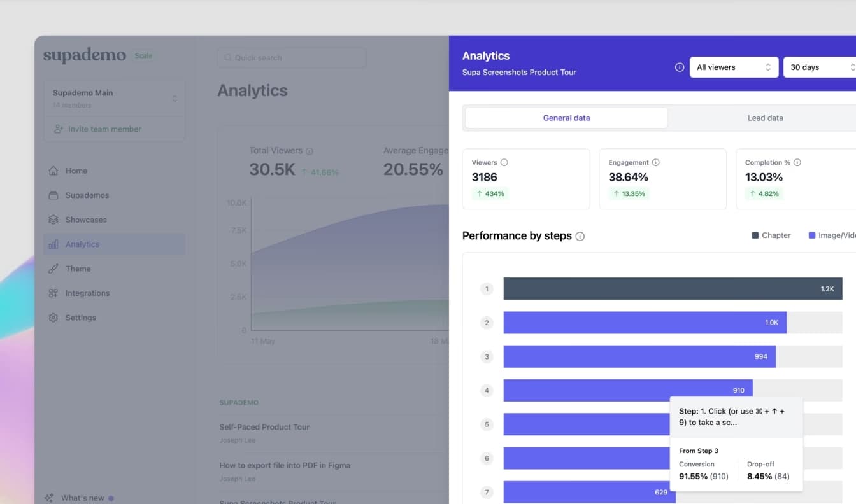Click the Integrations icon
Image resolution: width=856 pixels, height=504 pixels.
click(53, 293)
